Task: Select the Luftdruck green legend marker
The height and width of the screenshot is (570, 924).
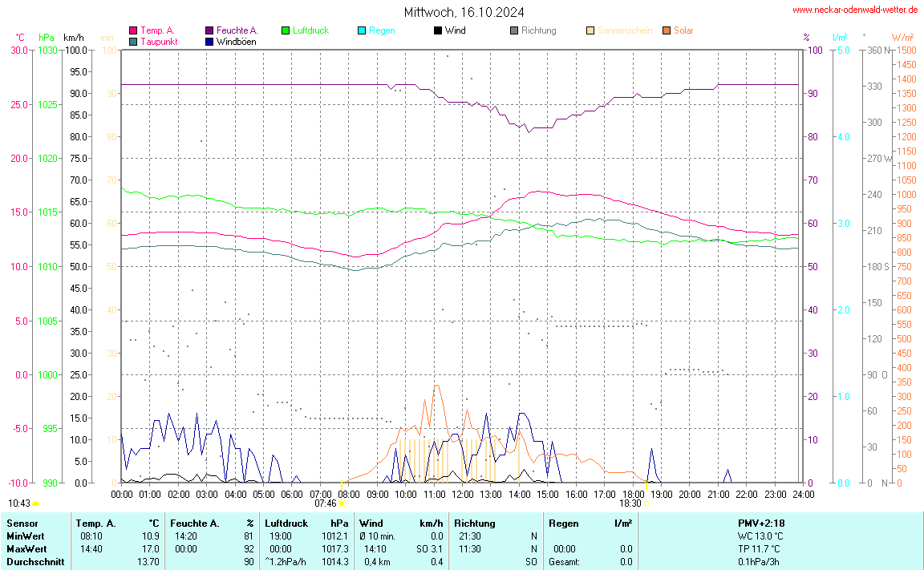Action: pyautogui.click(x=286, y=30)
